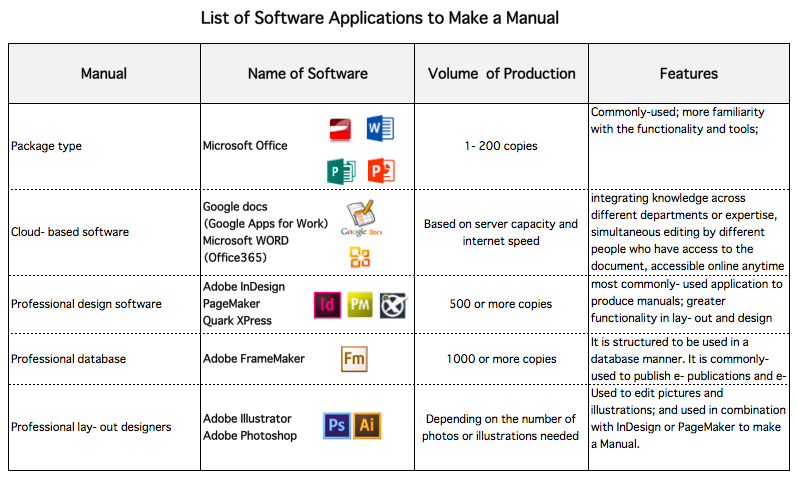
Task: Click 'Used to edit pictures and' text
Action: (657, 393)
